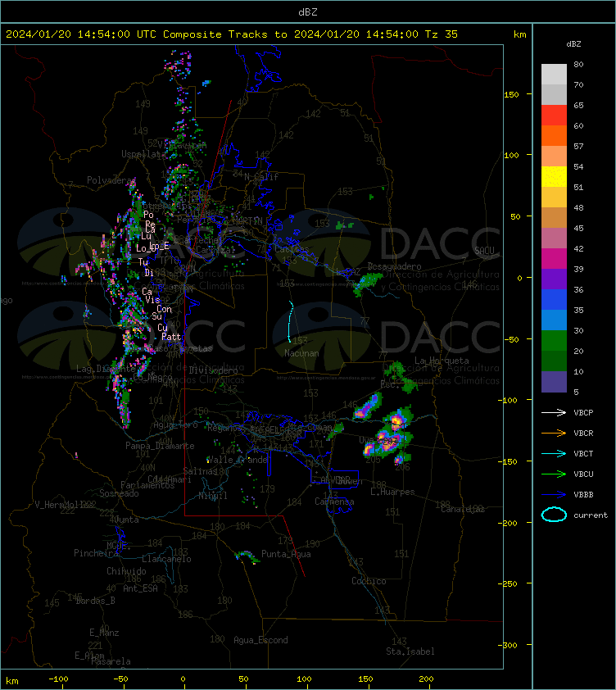Click the 'Sta.Isabel' map label
Screen dimensions: 616x690
[x=410, y=651]
